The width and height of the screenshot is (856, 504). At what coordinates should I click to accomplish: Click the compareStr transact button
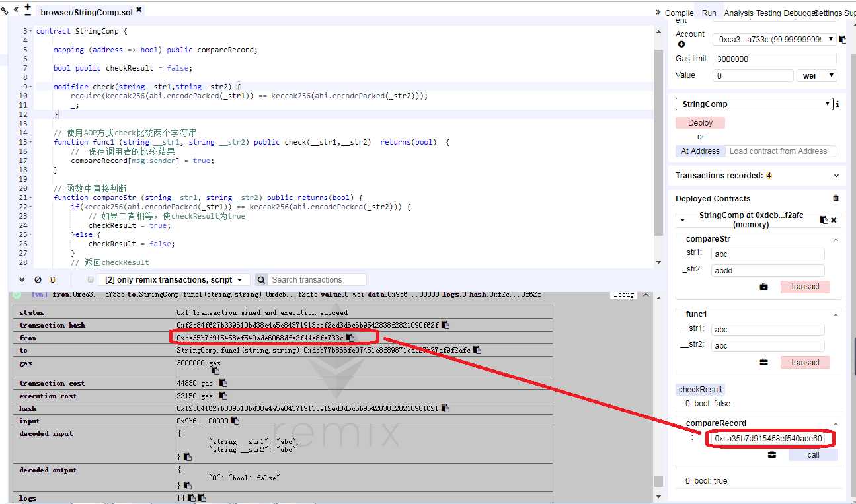click(805, 287)
